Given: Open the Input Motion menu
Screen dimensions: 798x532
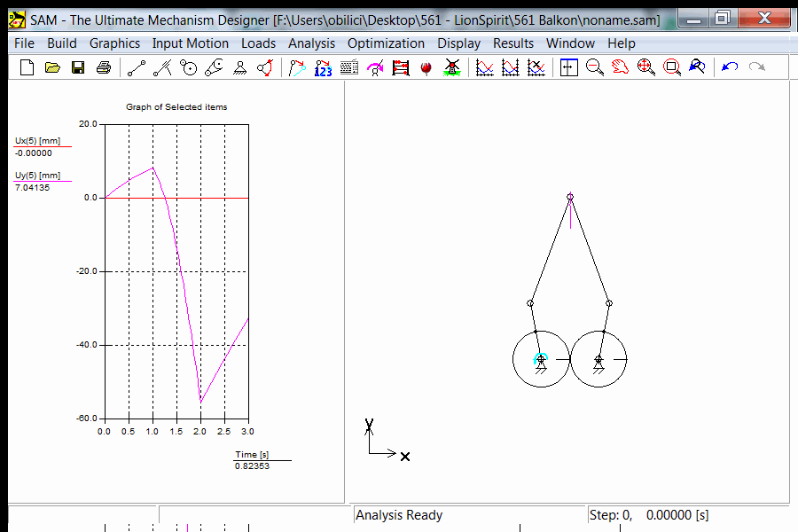Looking at the screenshot, I should pyautogui.click(x=190, y=43).
